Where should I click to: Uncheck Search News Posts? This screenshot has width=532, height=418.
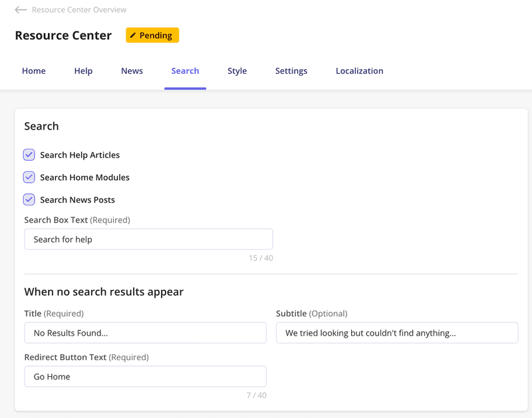[29, 199]
